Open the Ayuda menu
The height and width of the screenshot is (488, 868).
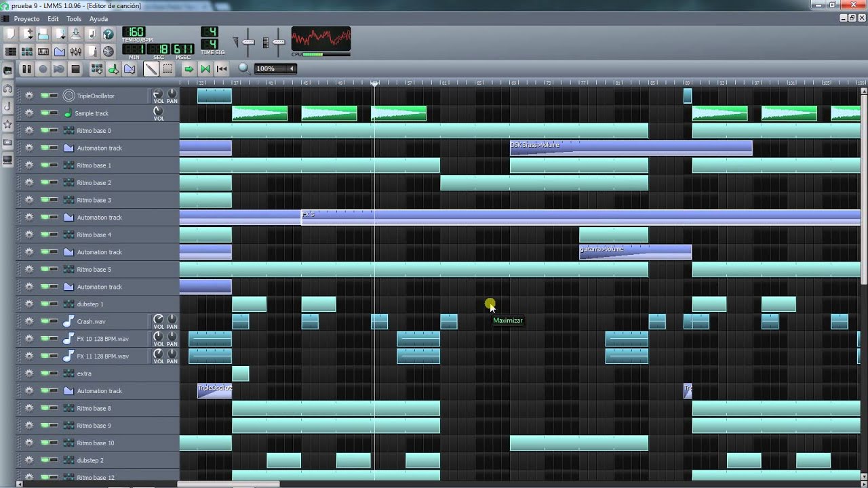click(x=98, y=19)
